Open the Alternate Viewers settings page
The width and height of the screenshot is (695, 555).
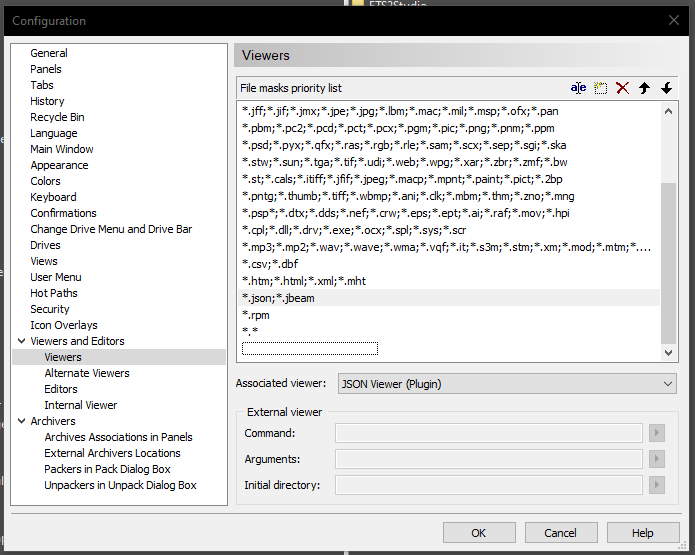(x=87, y=373)
